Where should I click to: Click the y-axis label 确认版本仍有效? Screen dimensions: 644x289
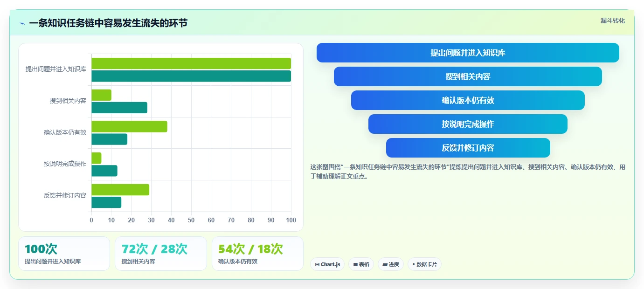coord(65,132)
